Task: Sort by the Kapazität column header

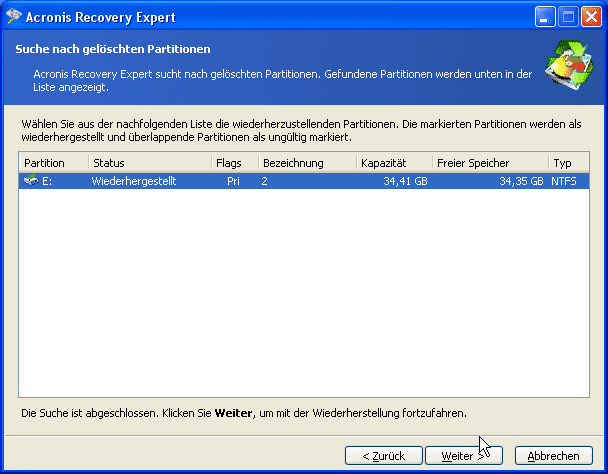Action: pos(394,163)
